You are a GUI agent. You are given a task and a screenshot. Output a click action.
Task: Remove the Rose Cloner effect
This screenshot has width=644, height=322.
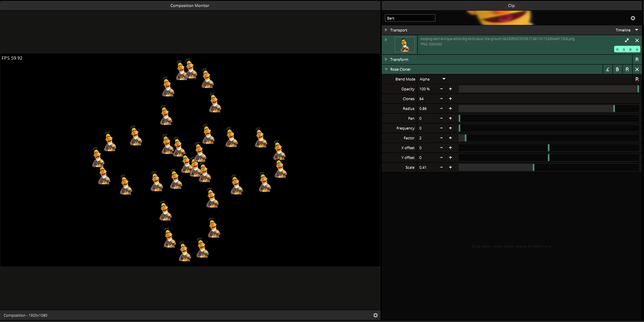pyautogui.click(x=637, y=69)
